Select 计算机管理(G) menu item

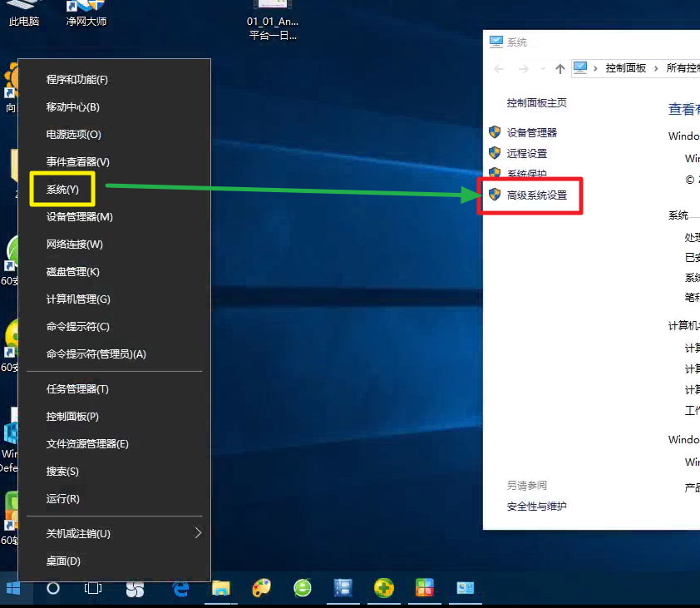[x=78, y=299]
